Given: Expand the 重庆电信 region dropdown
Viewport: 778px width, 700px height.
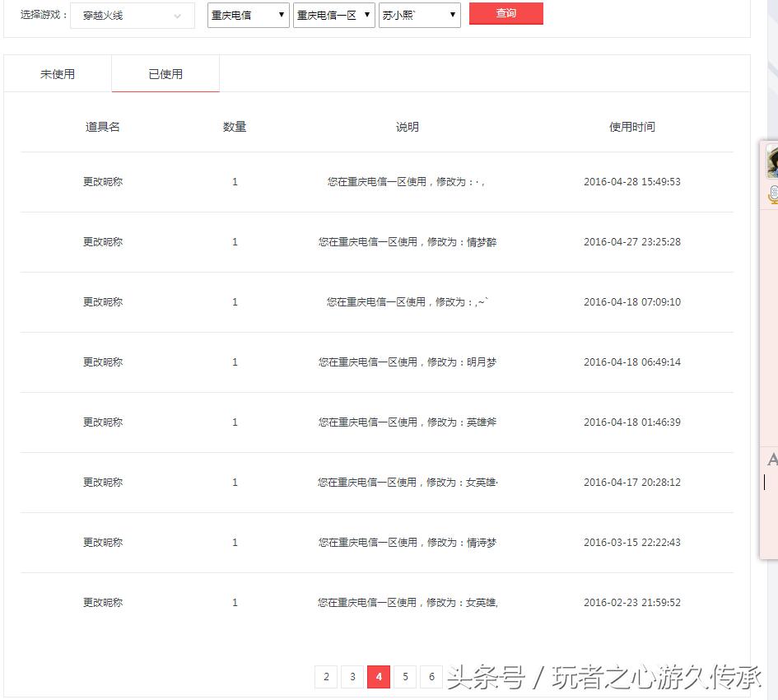Looking at the screenshot, I should [x=248, y=15].
